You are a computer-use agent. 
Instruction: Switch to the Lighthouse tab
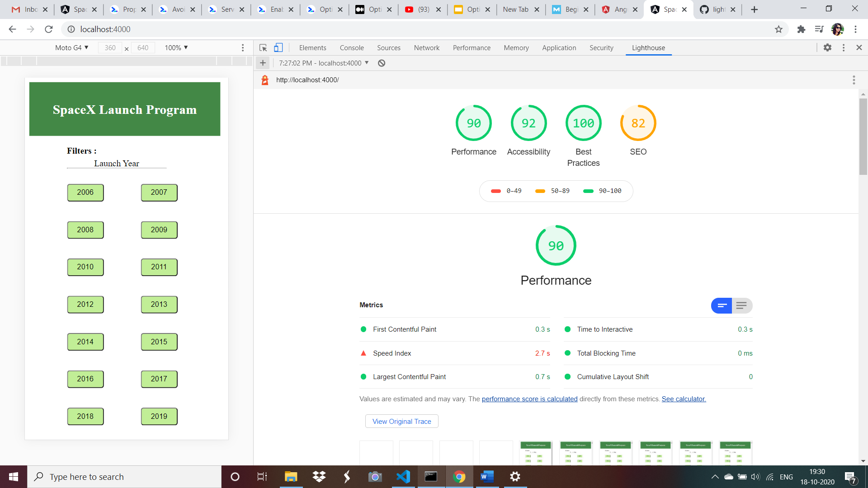point(648,47)
